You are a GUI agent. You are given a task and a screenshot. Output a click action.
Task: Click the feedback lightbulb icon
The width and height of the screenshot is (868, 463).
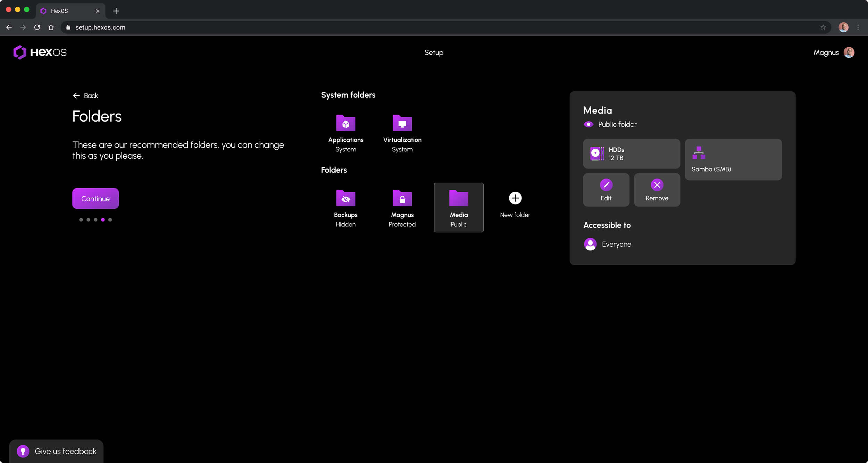(23, 451)
